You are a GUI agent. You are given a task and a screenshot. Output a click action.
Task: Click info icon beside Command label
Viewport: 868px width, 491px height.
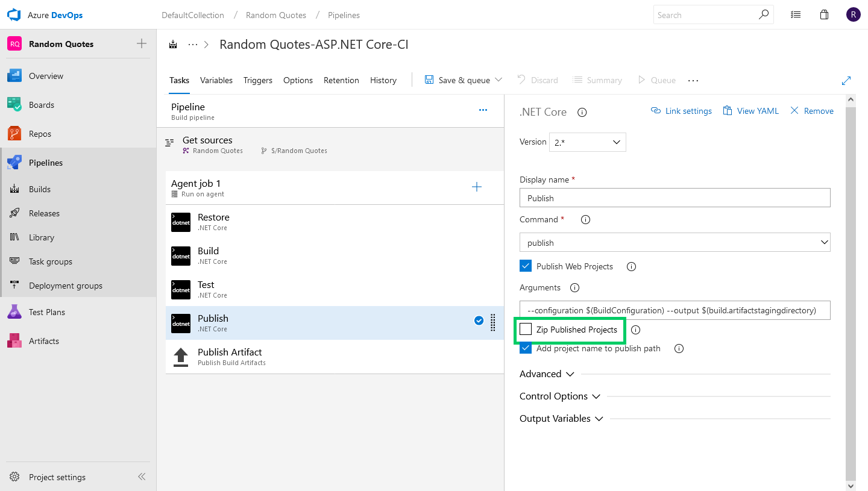[585, 220]
